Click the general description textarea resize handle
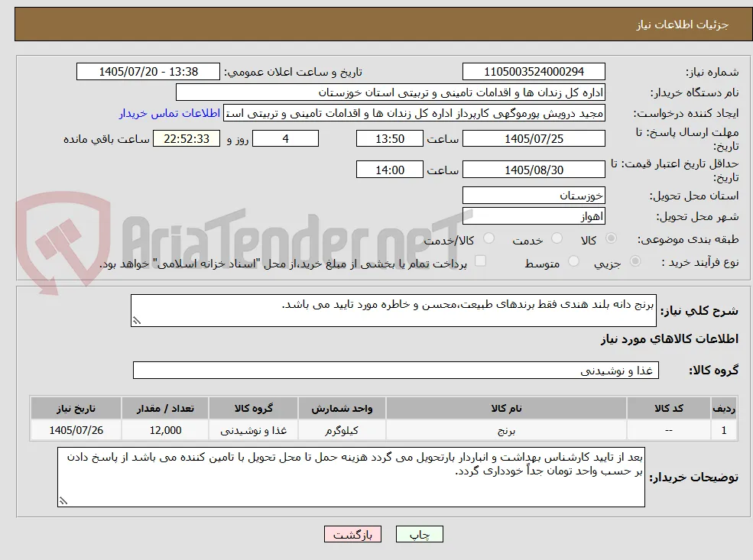 tap(137, 321)
